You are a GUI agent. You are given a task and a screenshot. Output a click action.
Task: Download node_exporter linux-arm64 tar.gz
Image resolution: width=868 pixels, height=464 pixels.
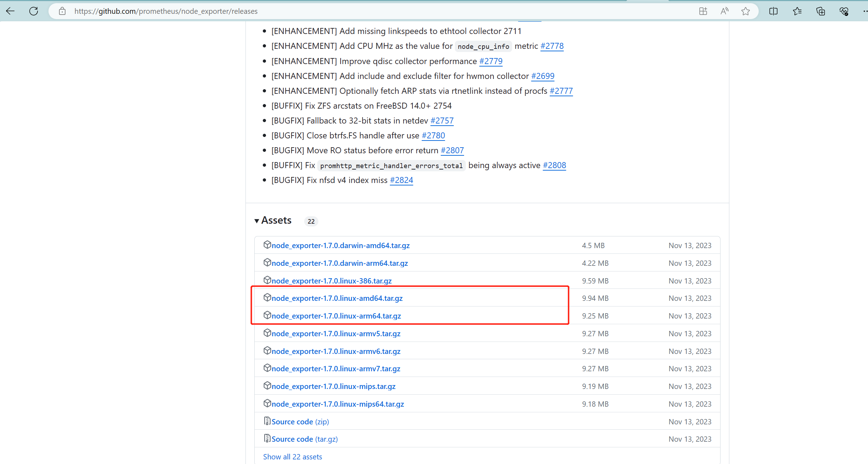point(336,316)
